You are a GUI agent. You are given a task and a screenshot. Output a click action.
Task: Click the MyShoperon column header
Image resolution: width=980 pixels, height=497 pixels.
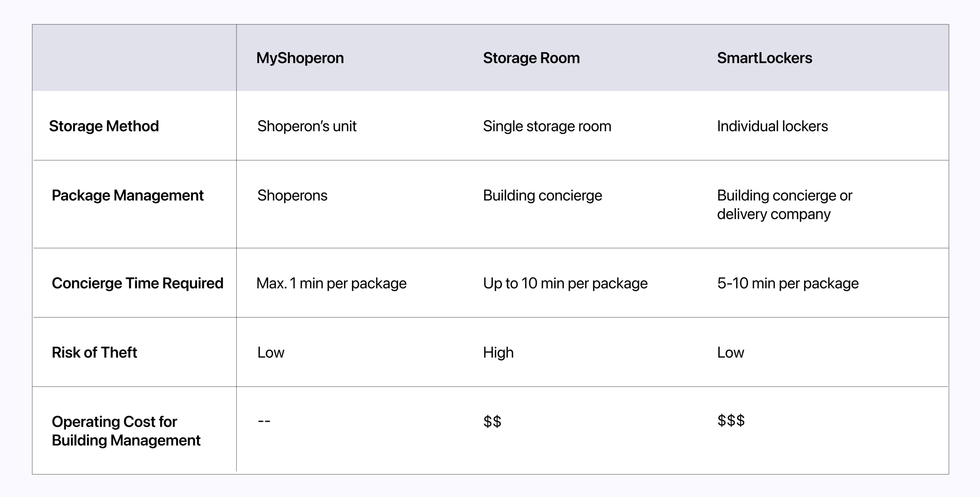point(300,58)
